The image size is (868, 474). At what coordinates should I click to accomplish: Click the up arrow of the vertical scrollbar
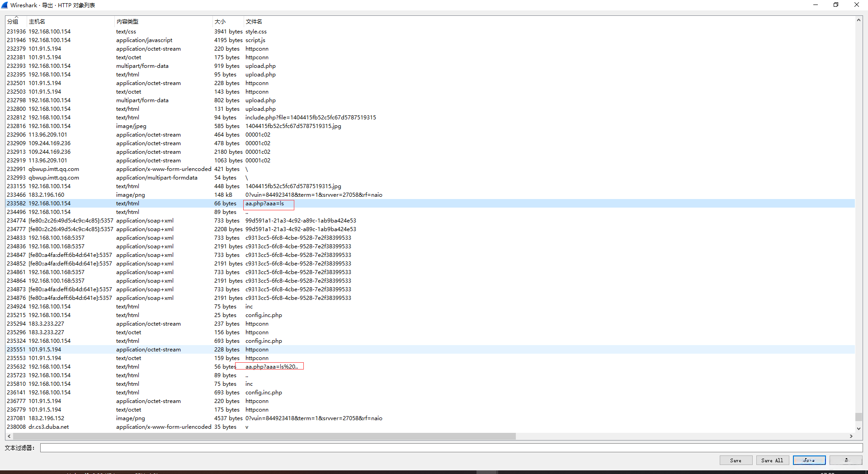point(859,20)
